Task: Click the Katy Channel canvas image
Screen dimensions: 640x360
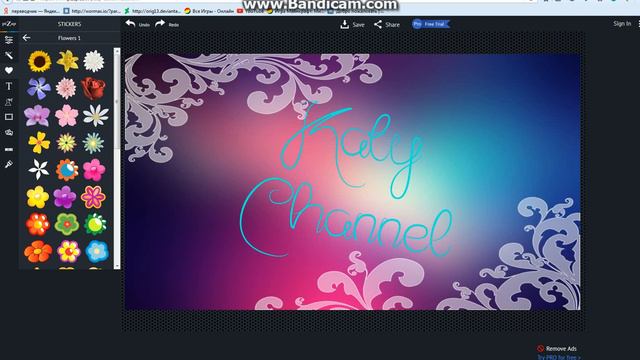Action: pos(352,182)
